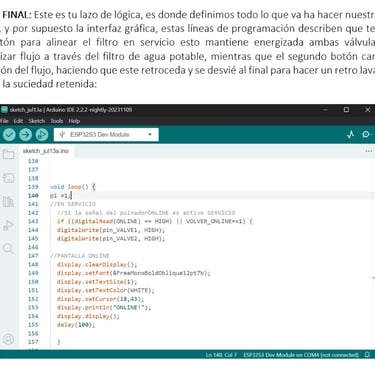Open the Search sidebar icon
Screen dimensions: 375x366
click(8, 249)
